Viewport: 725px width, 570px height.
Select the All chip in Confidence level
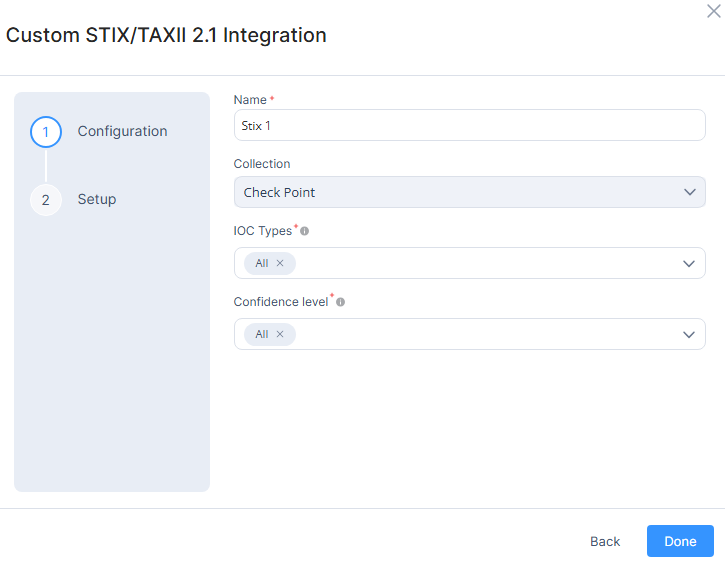[261, 334]
